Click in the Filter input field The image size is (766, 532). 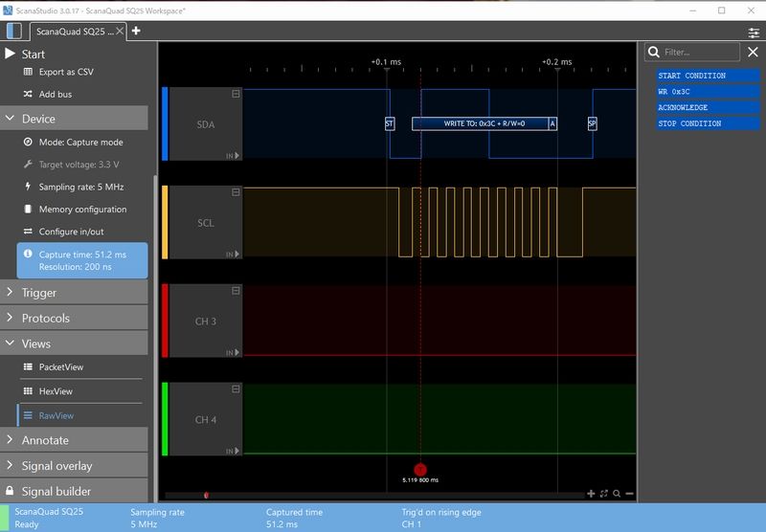tap(700, 52)
